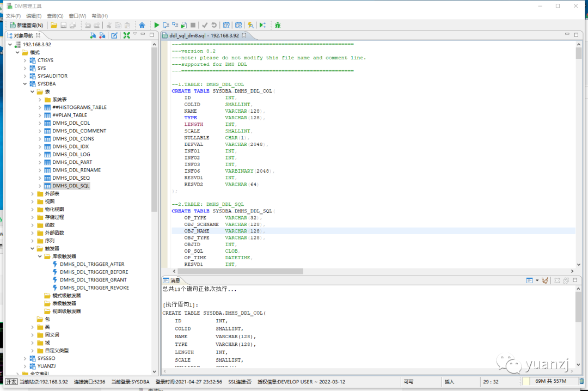Select the 消息 messages tab

171,280
